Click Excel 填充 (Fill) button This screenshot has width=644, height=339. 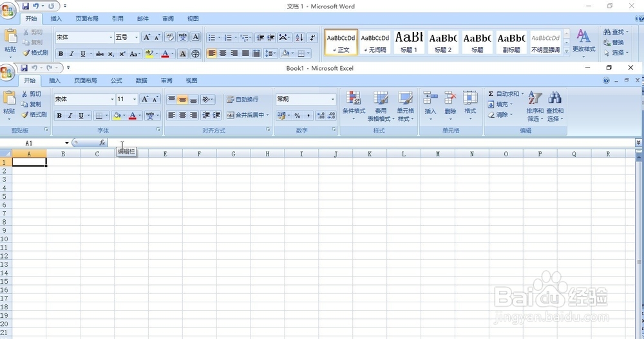(x=500, y=104)
